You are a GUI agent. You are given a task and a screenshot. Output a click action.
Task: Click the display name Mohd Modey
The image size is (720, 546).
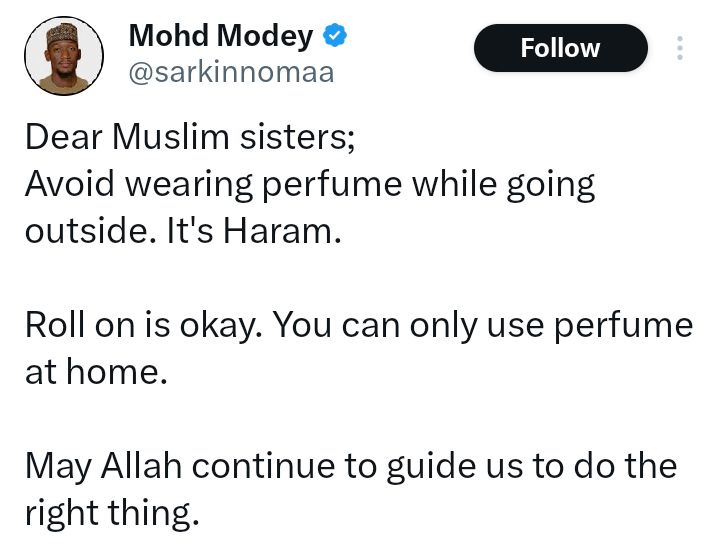221,37
